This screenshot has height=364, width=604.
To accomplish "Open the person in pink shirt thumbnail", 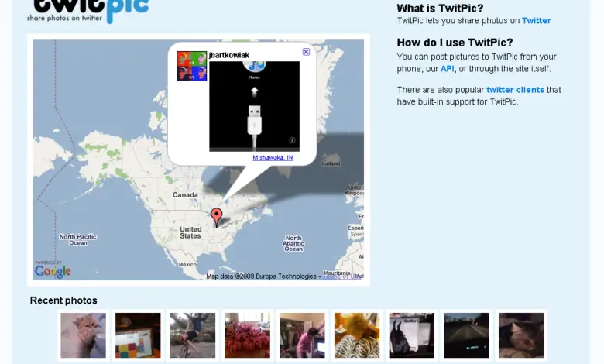I will [302, 335].
